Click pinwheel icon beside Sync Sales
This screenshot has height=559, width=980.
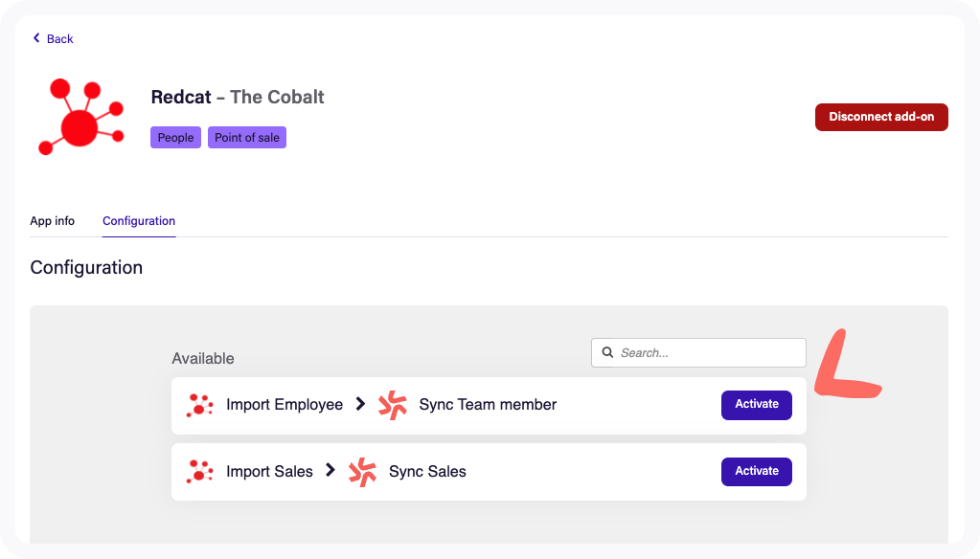[362, 472]
